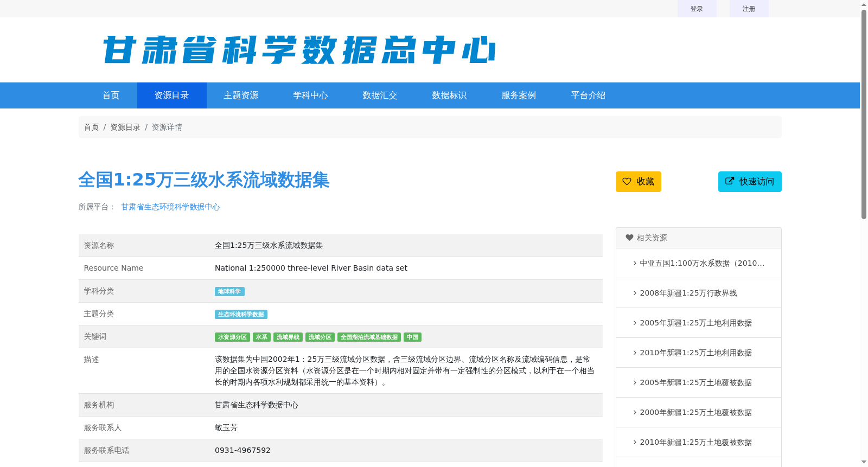Click the chevron before 2005年新疆1:25万土地利用数据
The image size is (868, 467).
click(x=635, y=323)
